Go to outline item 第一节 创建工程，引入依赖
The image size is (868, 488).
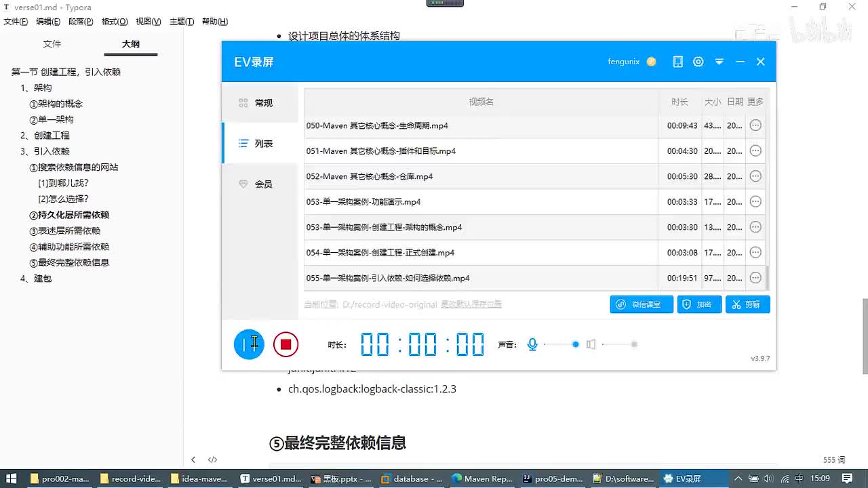(x=66, y=72)
